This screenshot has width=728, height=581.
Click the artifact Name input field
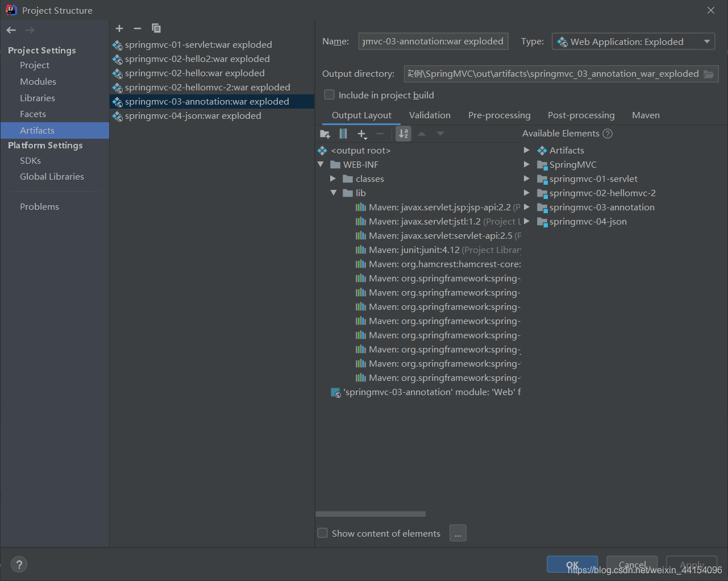(x=433, y=42)
